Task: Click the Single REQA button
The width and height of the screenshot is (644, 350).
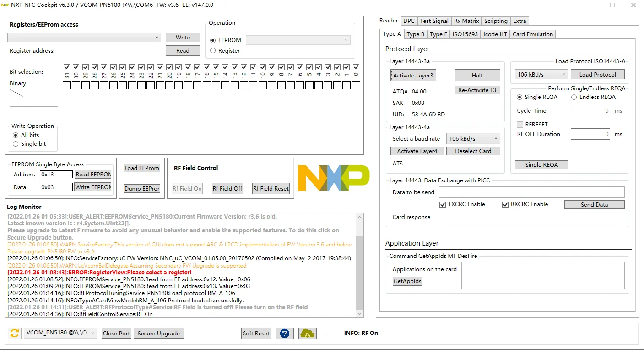Action: tap(541, 165)
